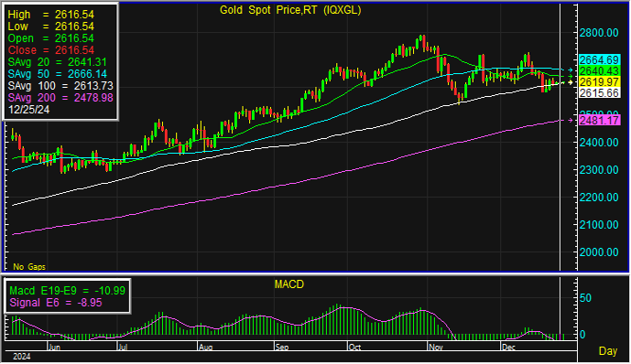Select the SAvg 100 = 2613.73 legend line
Image resolution: width=631 pixels, height=364 pixels.
[60, 86]
